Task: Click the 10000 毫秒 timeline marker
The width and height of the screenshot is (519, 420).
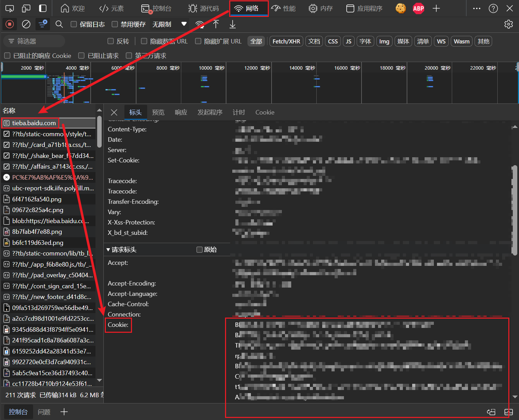Action: (212, 68)
